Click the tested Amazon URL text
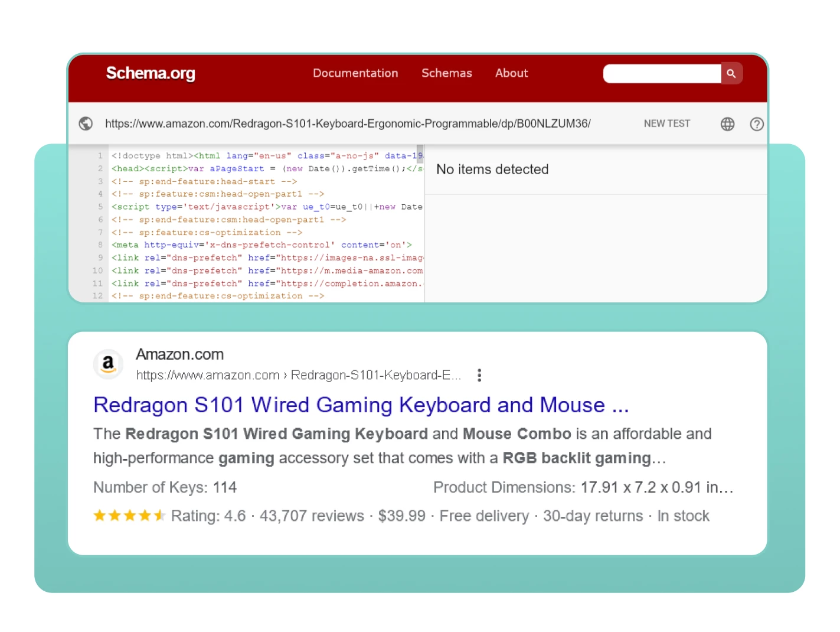 pos(348,123)
